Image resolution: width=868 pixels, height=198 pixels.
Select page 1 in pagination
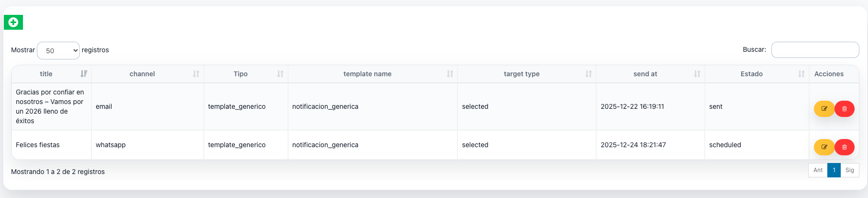[x=834, y=170]
